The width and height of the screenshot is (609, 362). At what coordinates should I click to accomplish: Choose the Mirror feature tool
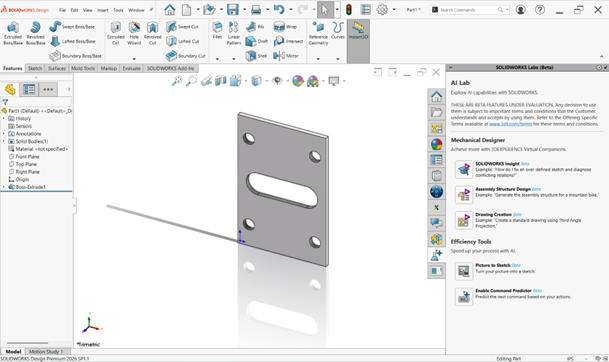coord(286,56)
